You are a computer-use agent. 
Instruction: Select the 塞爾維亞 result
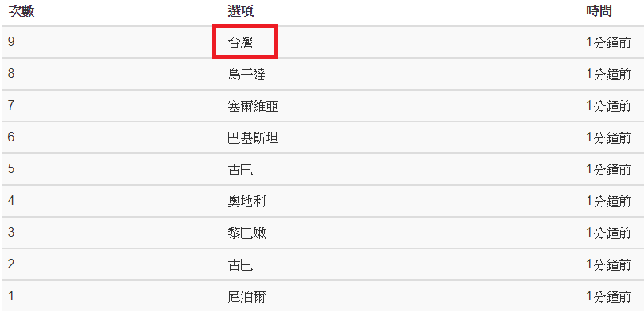tap(253, 106)
